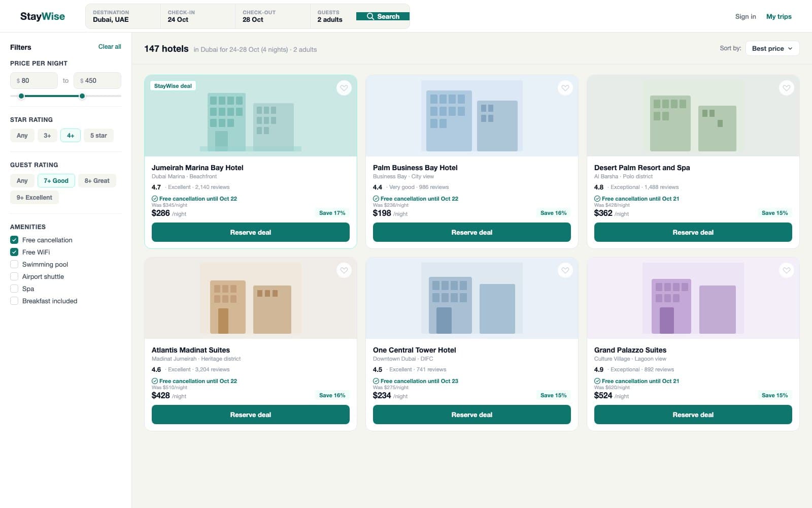812x508 pixels.
Task: Check the Airport shuttle amenity
Action: 14,276
